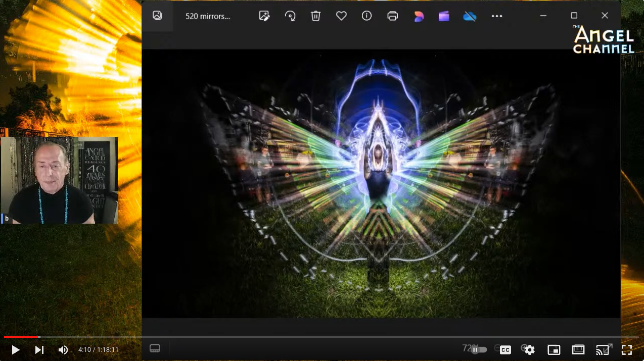This screenshot has height=361, width=644.
Task: Enter full screen video mode
Action: [x=626, y=350]
